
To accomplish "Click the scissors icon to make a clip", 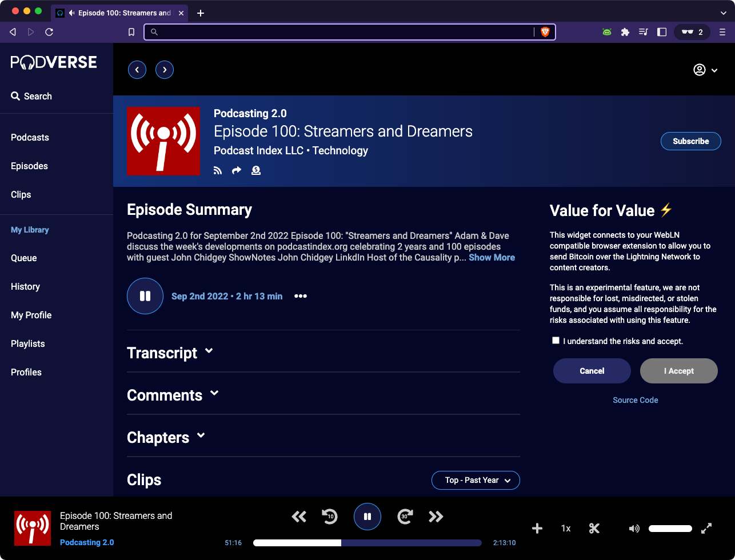I will pyautogui.click(x=594, y=529).
